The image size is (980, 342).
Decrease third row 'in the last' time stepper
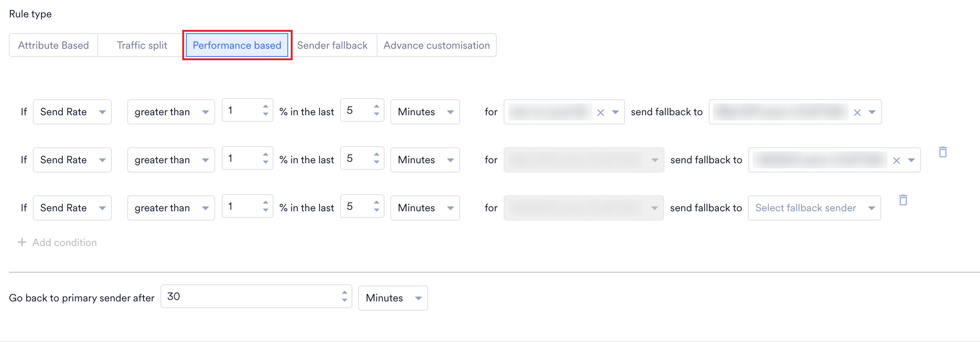(x=377, y=210)
